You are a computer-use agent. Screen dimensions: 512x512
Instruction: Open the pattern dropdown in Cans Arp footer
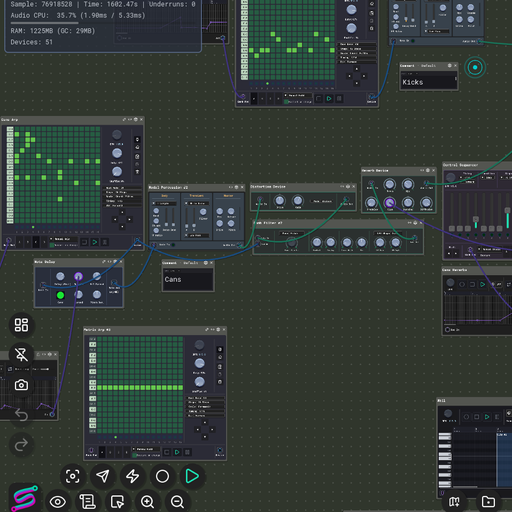pyautogui.click(x=64, y=239)
